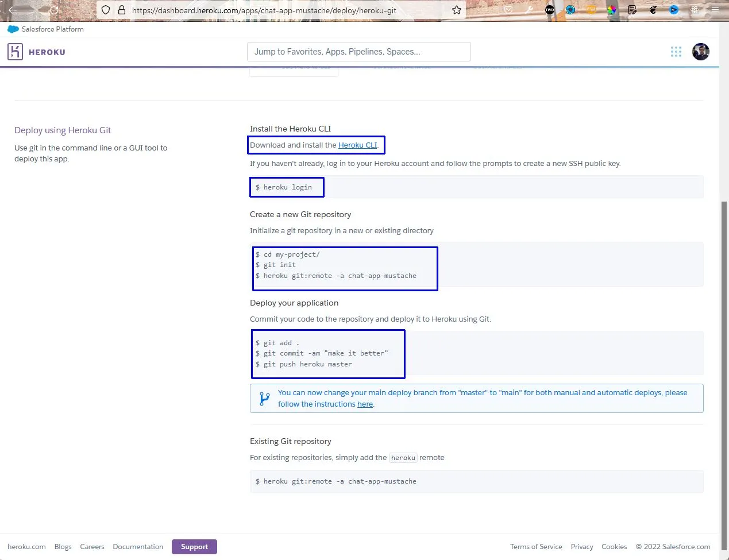Open the TWD extension icon
Image resolution: width=729 pixels, height=560 pixels.
tap(550, 10)
